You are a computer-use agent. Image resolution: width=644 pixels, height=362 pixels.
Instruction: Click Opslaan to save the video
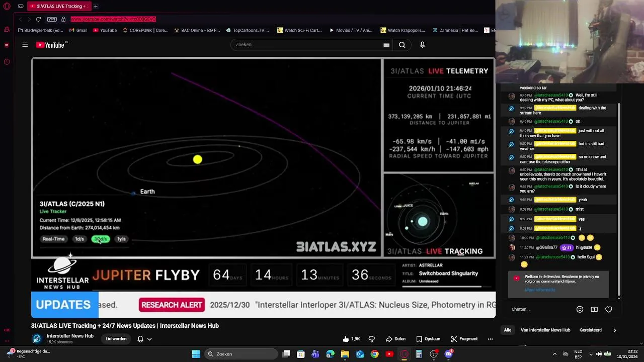(x=428, y=339)
